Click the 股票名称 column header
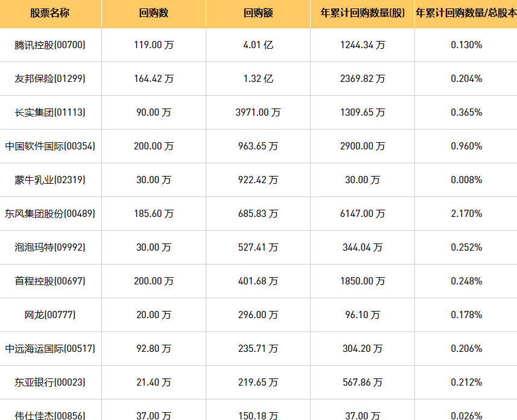 pos(50,13)
